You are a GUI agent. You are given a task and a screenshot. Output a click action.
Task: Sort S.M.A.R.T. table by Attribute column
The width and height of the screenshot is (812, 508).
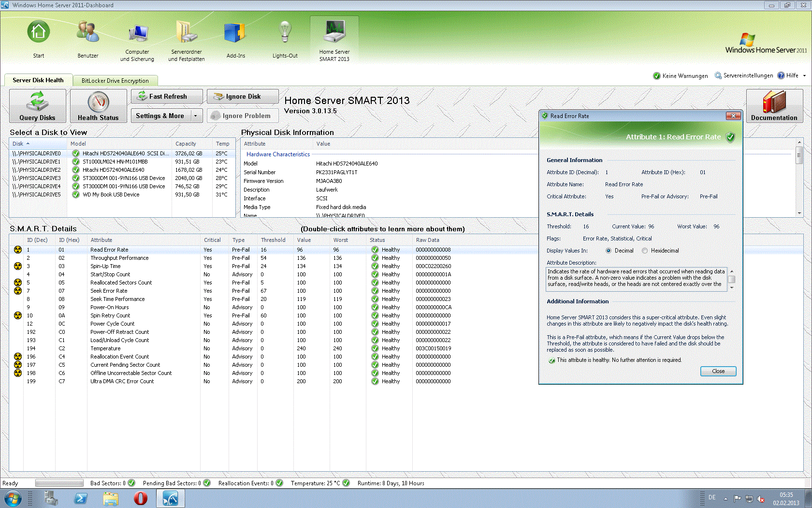(x=144, y=240)
